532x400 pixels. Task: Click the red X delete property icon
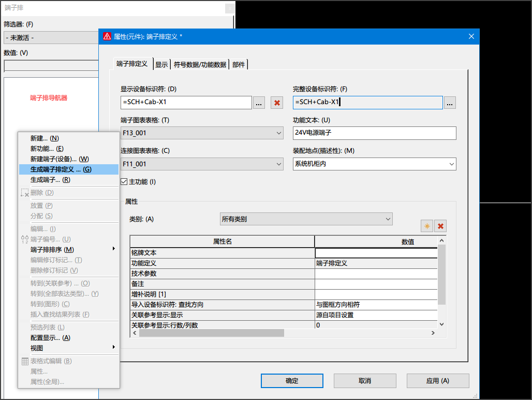pyautogui.click(x=440, y=226)
